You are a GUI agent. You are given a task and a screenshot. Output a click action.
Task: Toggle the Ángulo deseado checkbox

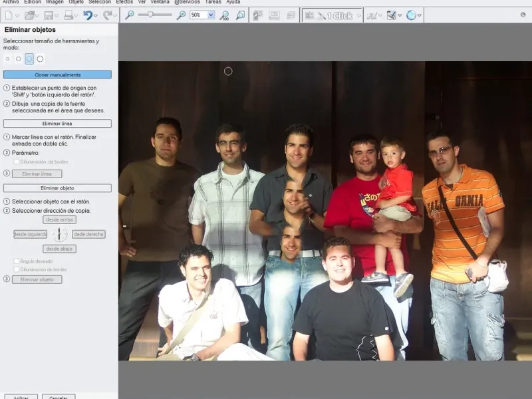[16, 261]
